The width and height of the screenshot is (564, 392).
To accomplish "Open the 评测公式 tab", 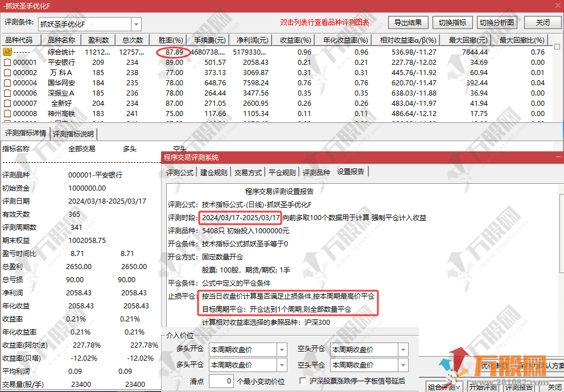I will pyautogui.click(x=180, y=172).
